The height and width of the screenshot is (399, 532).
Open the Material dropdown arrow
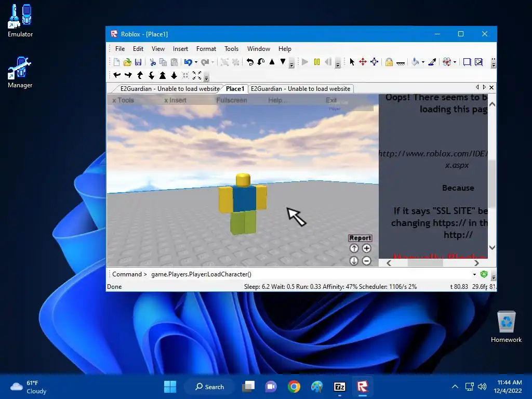point(455,62)
